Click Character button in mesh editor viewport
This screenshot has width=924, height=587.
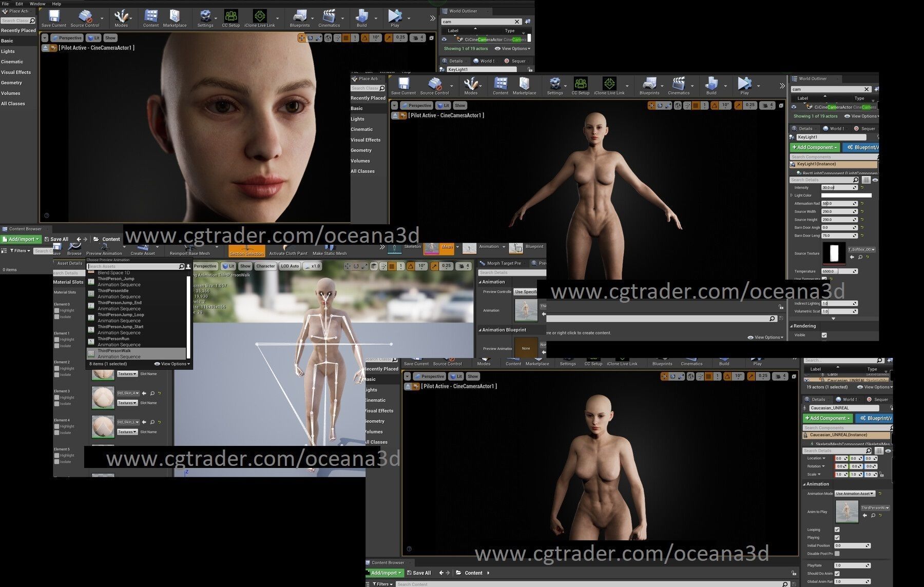click(x=265, y=266)
